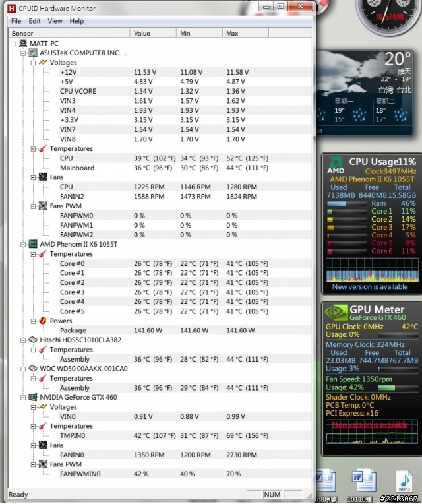
Task: Click New version link in GPU Meter gadget
Action: click(370, 424)
